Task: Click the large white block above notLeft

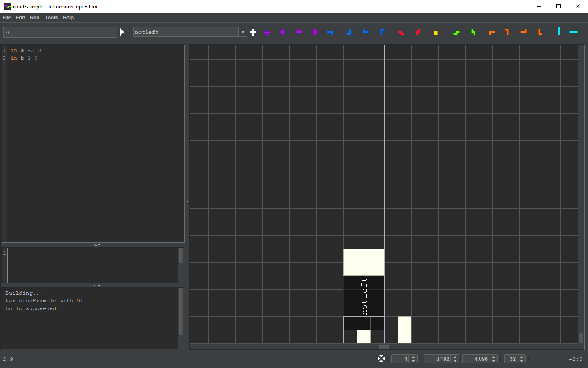Action: click(364, 262)
